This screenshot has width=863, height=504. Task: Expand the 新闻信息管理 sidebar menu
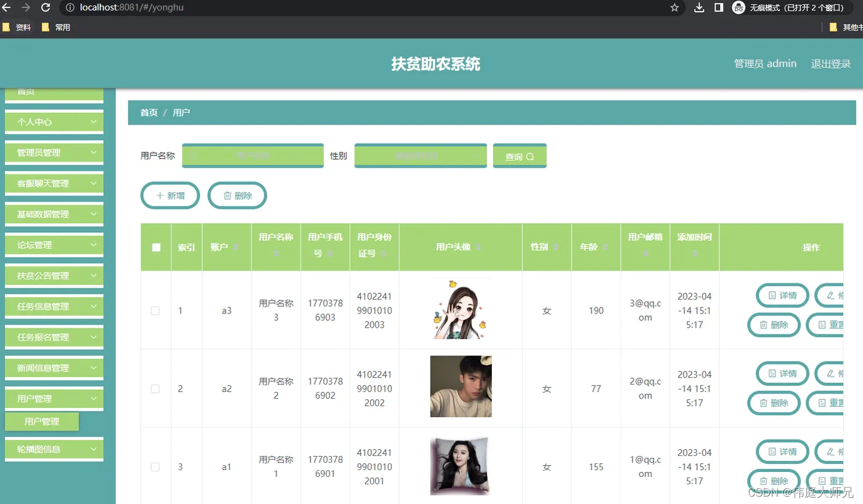(x=54, y=368)
